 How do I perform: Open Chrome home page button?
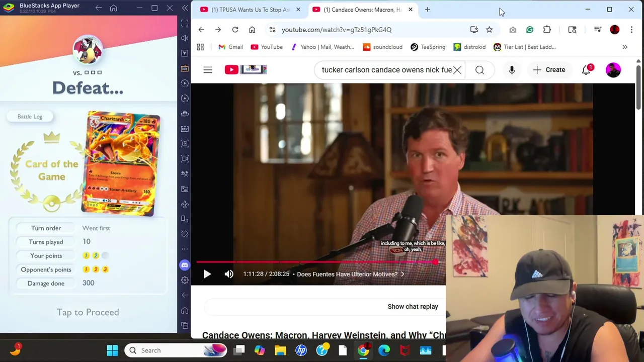[x=252, y=30]
